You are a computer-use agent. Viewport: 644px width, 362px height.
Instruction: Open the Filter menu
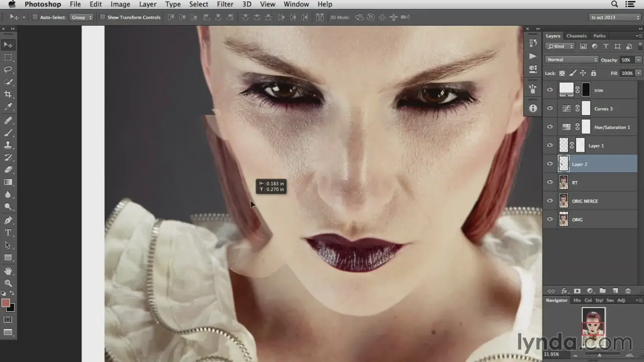click(x=225, y=5)
